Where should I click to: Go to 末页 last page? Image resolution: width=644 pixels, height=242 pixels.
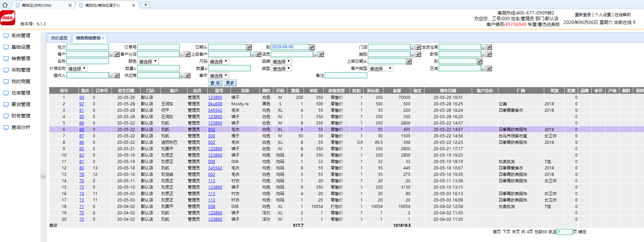click(516, 232)
